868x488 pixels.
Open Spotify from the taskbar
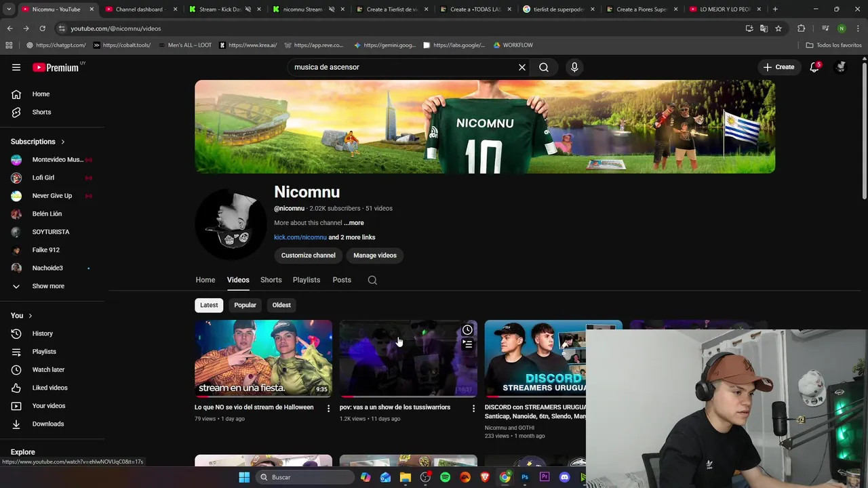445,477
